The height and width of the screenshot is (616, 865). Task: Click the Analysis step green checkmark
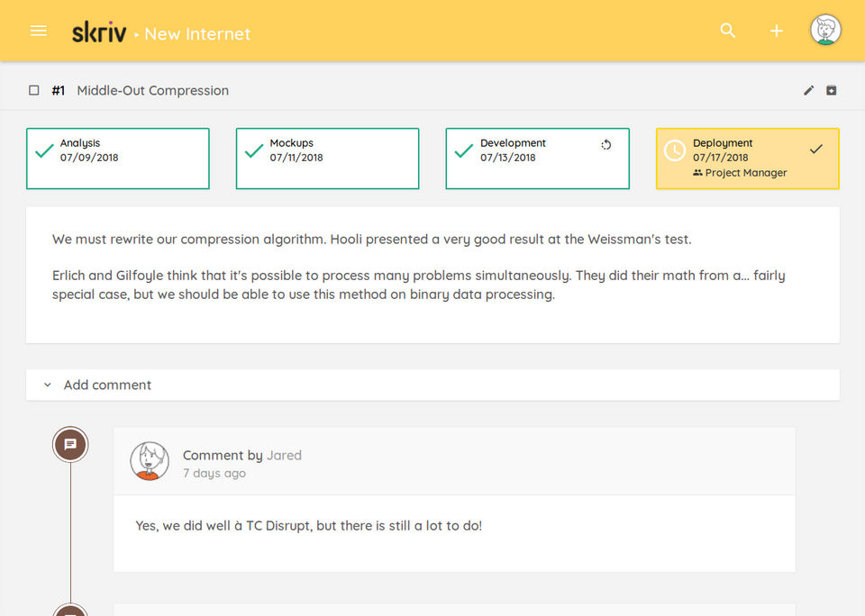click(44, 150)
